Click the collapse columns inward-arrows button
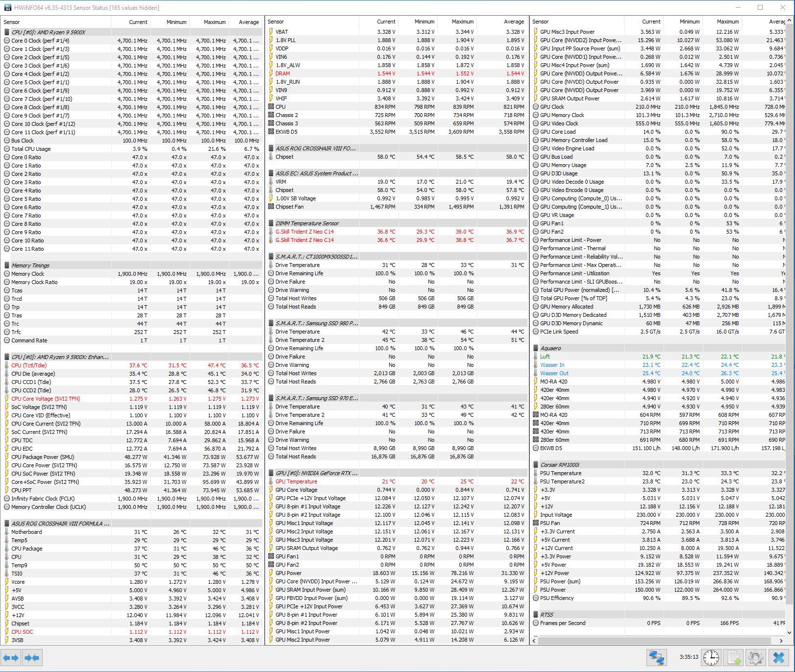The height and width of the screenshot is (672, 795). [x=32, y=657]
